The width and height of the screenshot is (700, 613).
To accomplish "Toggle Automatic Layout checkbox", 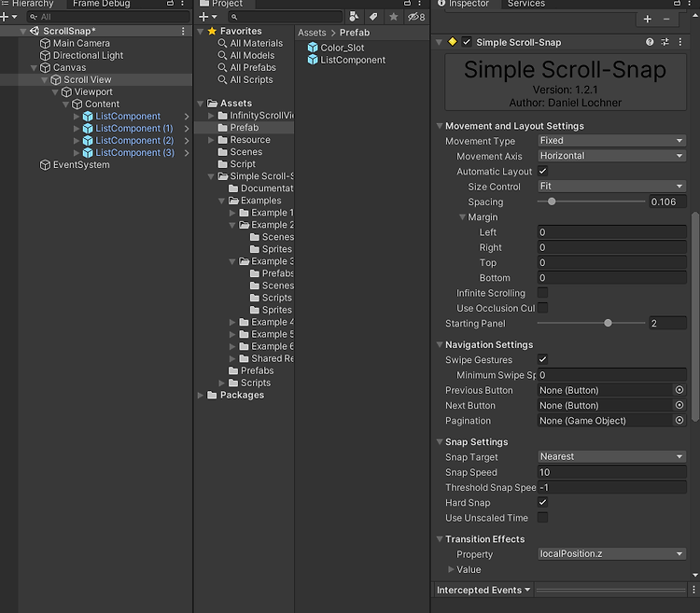I will click(543, 171).
